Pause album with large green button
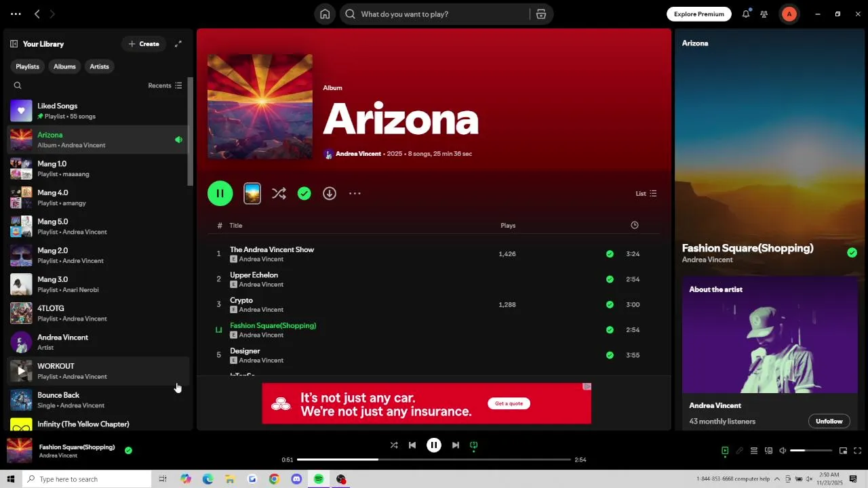Viewport: 868px width, 488px height. (220, 194)
